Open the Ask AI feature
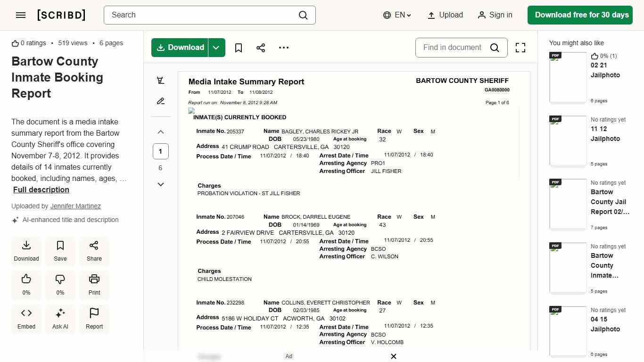This screenshot has height=362, width=644. [x=60, y=319]
